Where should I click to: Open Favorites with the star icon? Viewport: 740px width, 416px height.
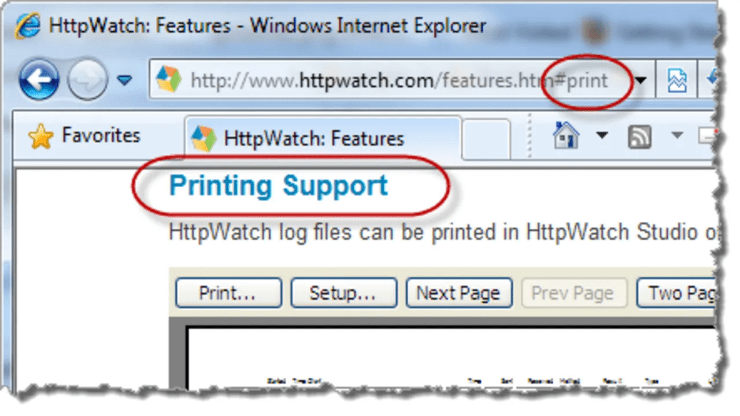84,136
